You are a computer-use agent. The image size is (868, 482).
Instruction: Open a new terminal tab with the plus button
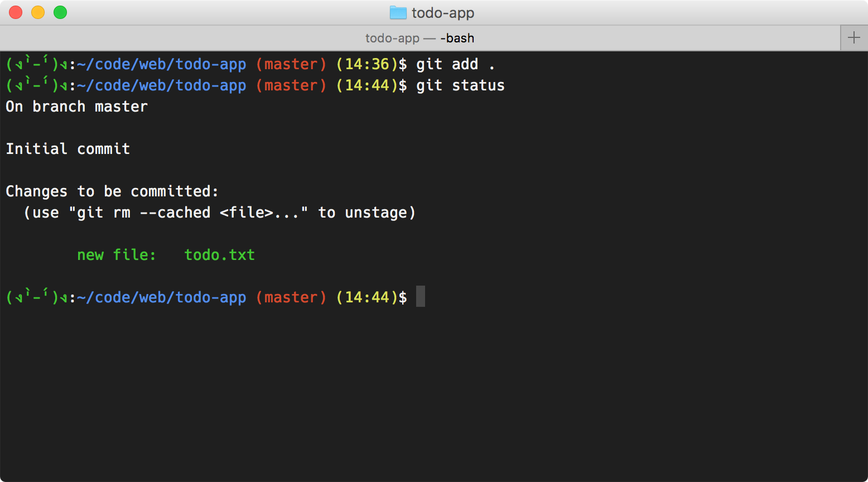[x=853, y=37]
